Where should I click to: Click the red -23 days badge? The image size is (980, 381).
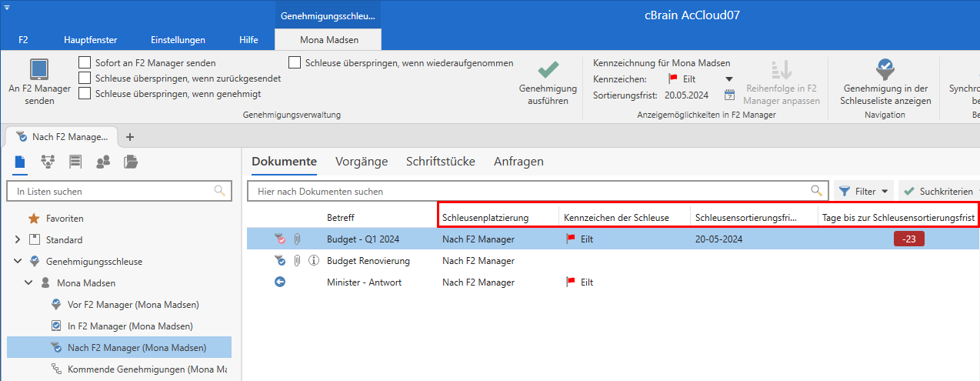[908, 239]
